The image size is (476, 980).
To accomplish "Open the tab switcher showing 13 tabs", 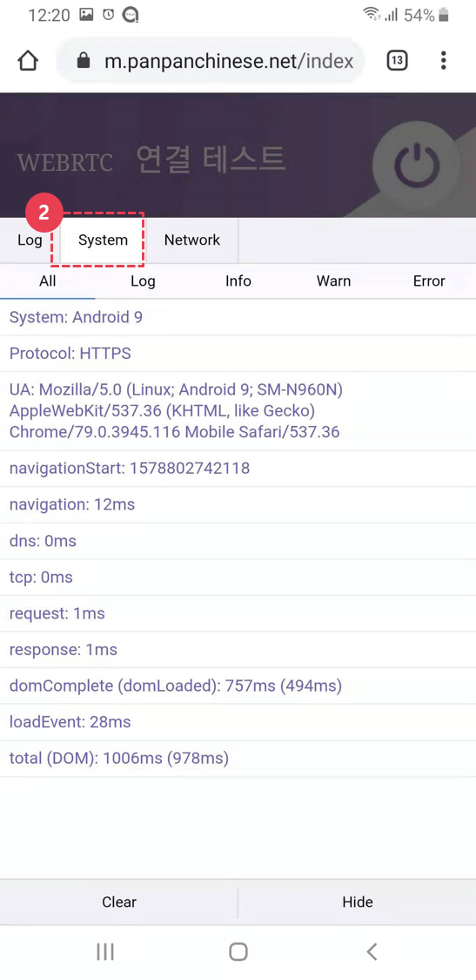I will [398, 61].
